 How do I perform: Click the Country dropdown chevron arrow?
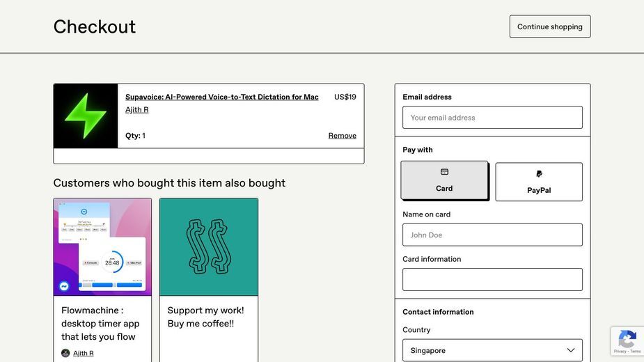(570, 350)
